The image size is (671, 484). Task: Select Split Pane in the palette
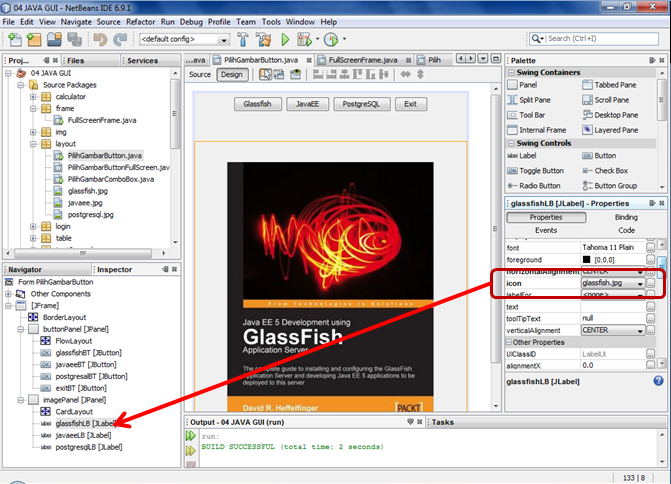pyautogui.click(x=529, y=100)
